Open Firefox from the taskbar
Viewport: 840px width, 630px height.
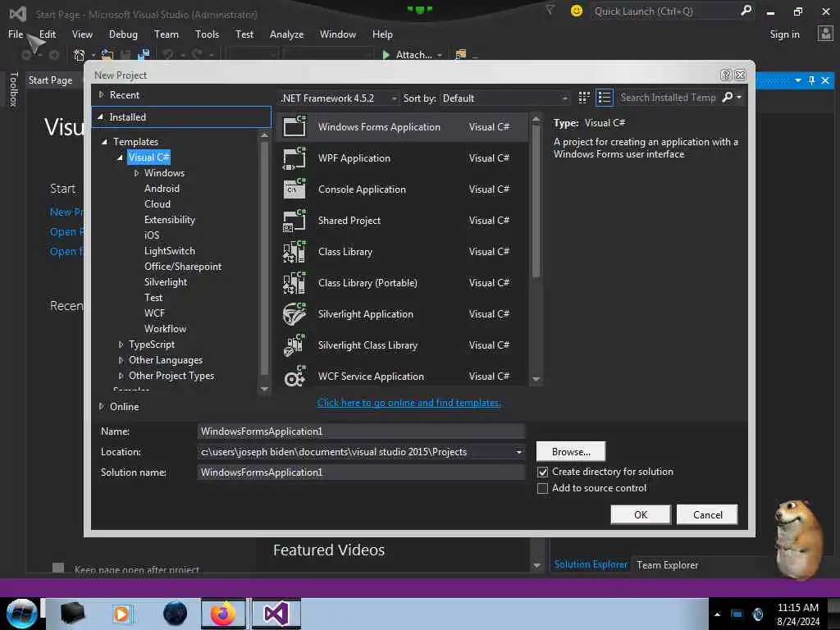pos(223,614)
